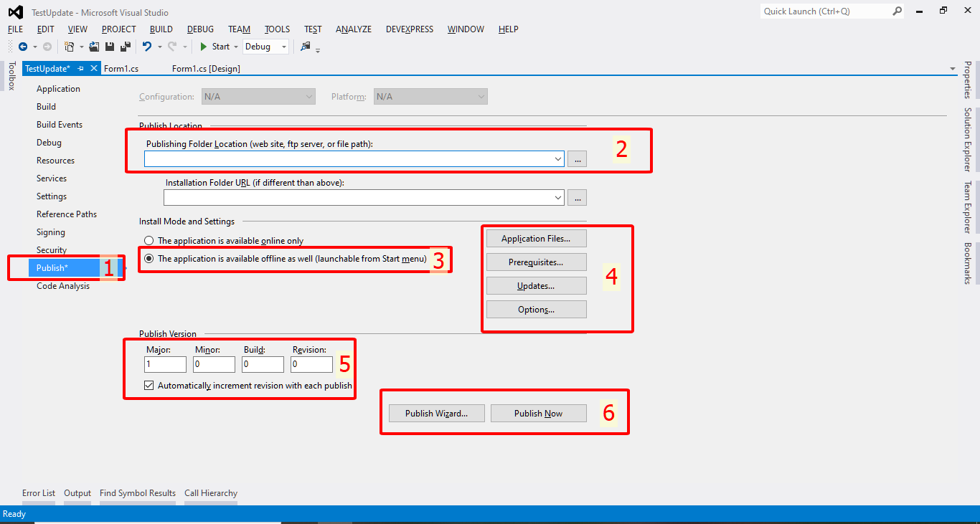
Task: Expand the Publishing Folder Location combo box
Action: click(558, 159)
